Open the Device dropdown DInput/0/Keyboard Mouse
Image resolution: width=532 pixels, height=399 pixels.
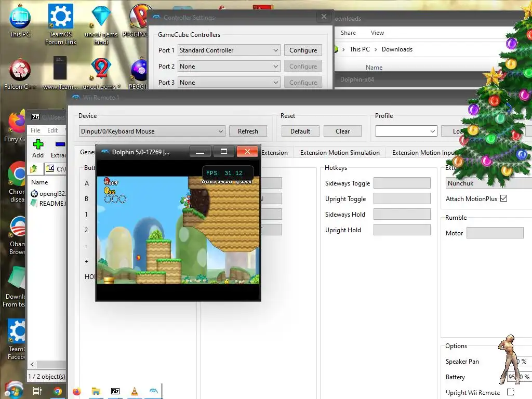point(152,131)
